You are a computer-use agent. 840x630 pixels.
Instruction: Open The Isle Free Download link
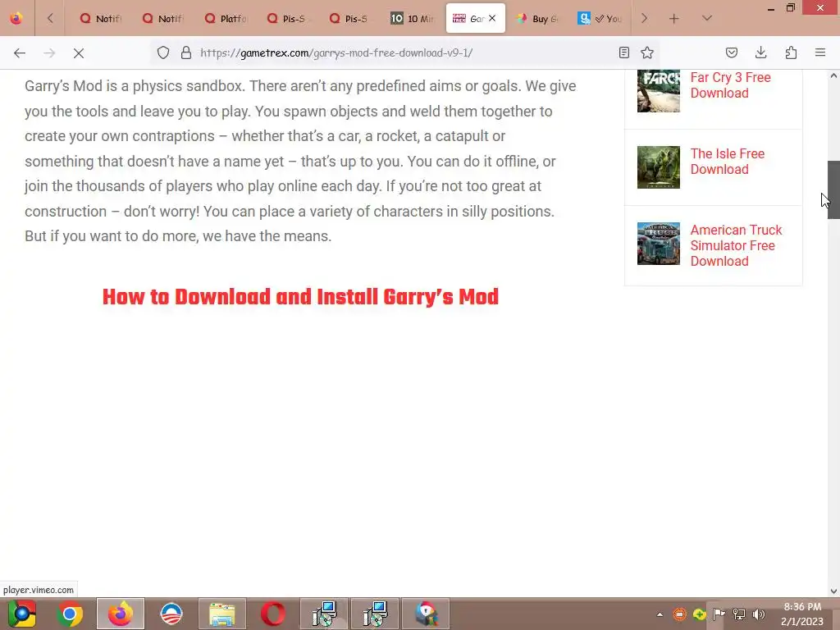point(727,162)
